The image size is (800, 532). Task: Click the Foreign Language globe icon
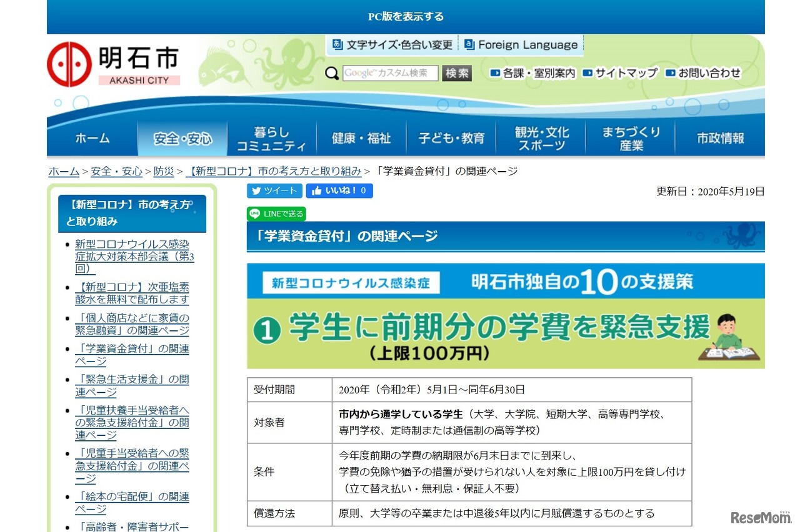tap(468, 44)
